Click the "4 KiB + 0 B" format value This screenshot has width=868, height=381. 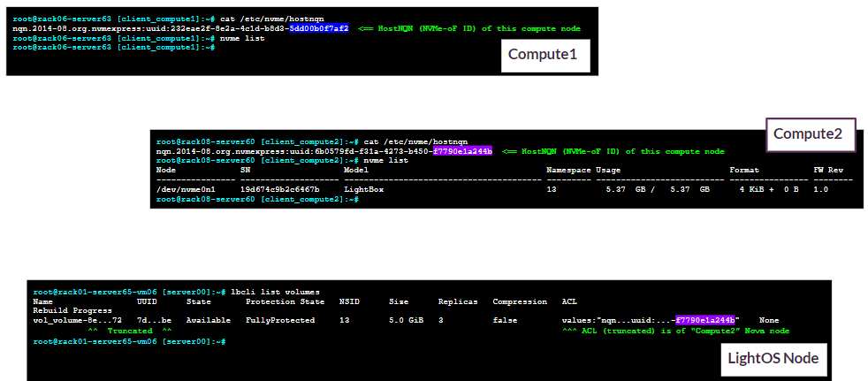pyautogui.click(x=768, y=189)
